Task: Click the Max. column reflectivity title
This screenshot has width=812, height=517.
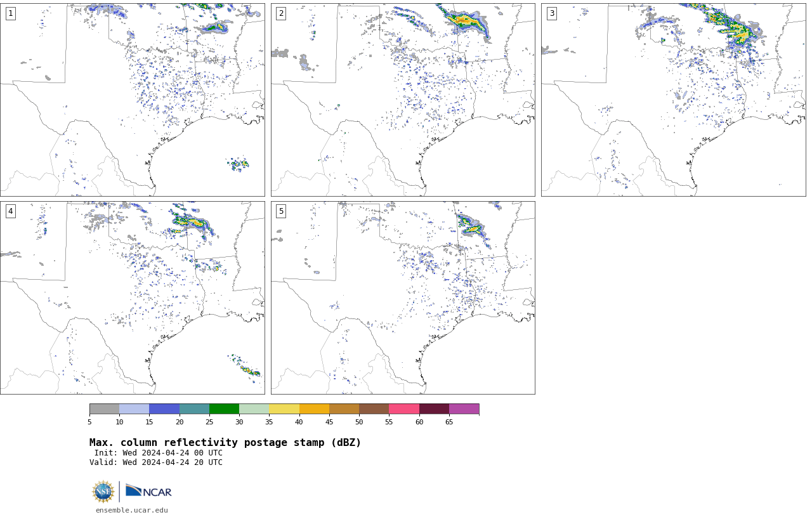Action: coord(225,443)
